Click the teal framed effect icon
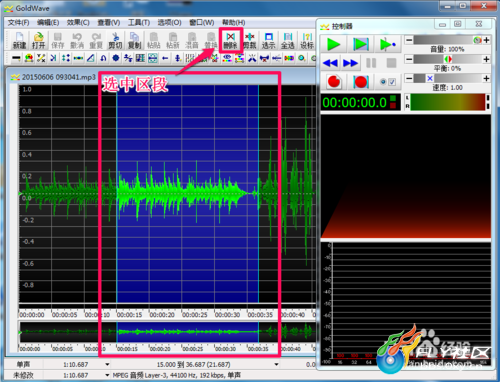The width and height of the screenshot is (500, 382). coord(153,58)
